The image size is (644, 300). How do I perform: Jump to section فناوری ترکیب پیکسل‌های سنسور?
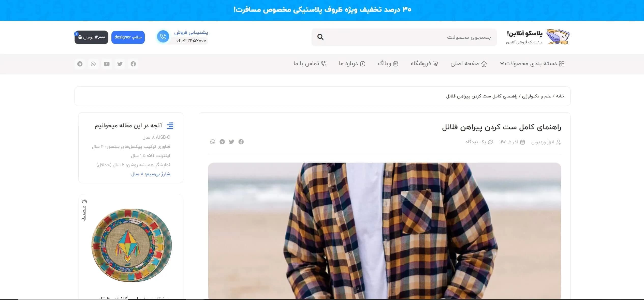[131, 146]
